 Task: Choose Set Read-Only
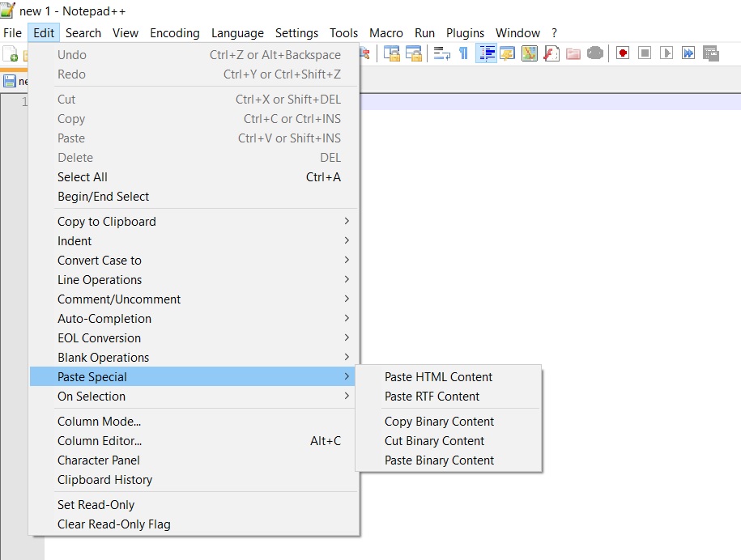(194, 505)
